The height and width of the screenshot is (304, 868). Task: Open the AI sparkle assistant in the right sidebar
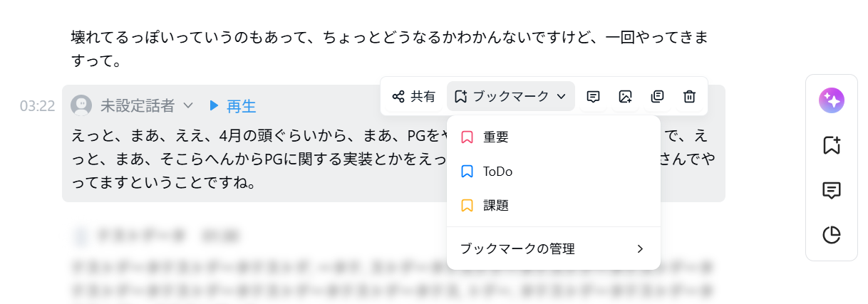[x=831, y=100]
